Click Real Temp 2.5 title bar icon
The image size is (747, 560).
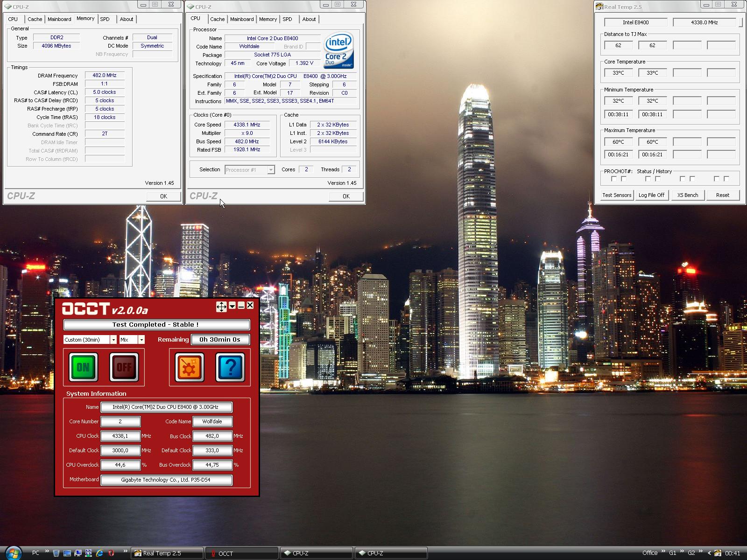599,7
